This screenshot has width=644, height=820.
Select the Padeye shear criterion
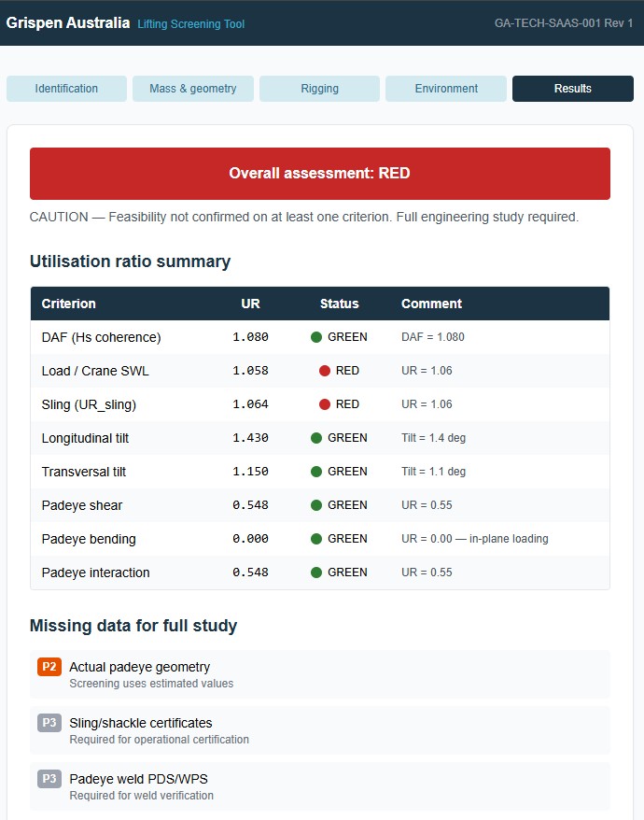tap(82, 505)
